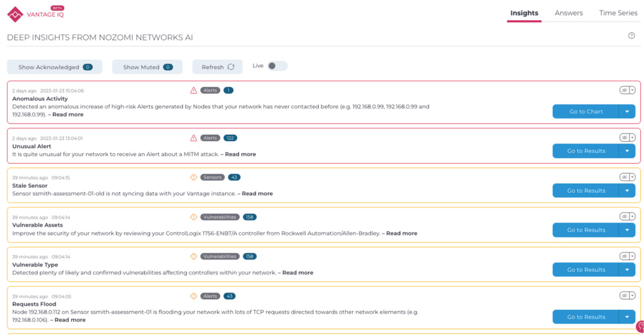This screenshot has width=644, height=335.
Task: Open Read more on Vulnerable Assets
Action: click(402, 233)
